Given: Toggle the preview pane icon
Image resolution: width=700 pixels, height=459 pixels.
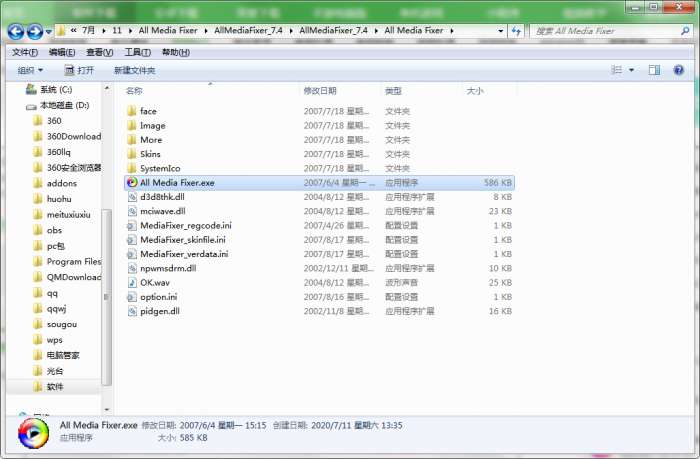Looking at the screenshot, I should 654,70.
